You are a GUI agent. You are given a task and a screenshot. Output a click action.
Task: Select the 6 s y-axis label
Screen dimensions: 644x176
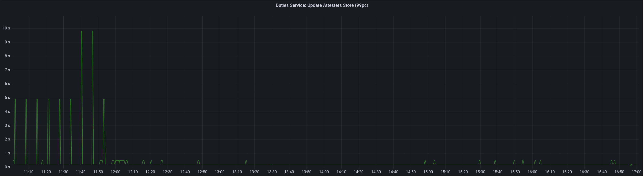[x=7, y=84]
